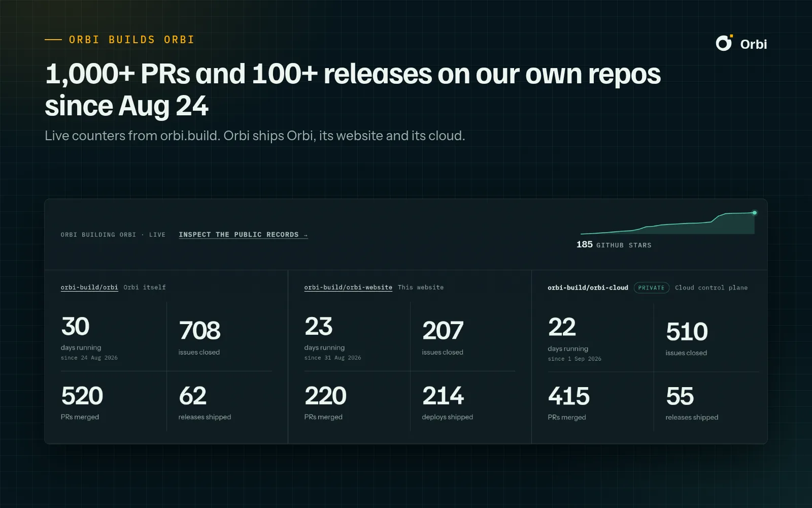This screenshot has height=508, width=812.
Task: Click the 55 releases shipped counter
Action: pyautogui.click(x=692, y=403)
